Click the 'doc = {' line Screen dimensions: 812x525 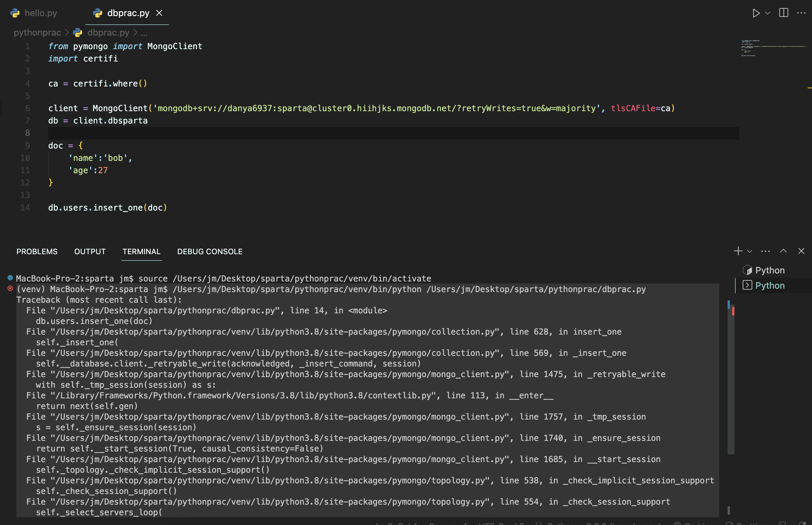pyautogui.click(x=65, y=146)
